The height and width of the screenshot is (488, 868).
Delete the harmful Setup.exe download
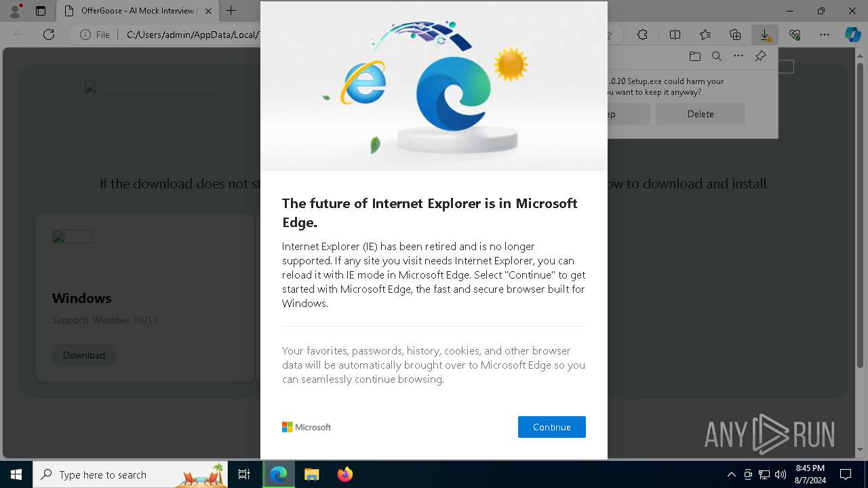(x=701, y=114)
